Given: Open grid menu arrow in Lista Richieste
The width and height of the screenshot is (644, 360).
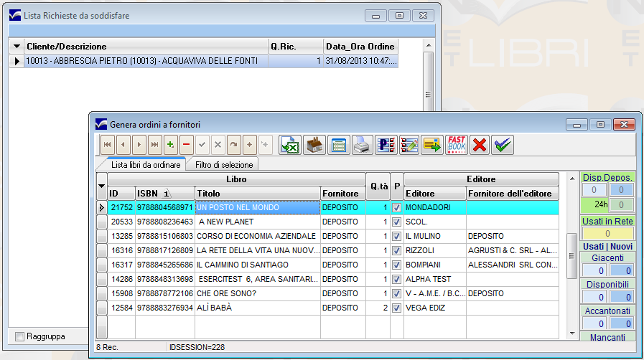Looking at the screenshot, I should [x=17, y=47].
